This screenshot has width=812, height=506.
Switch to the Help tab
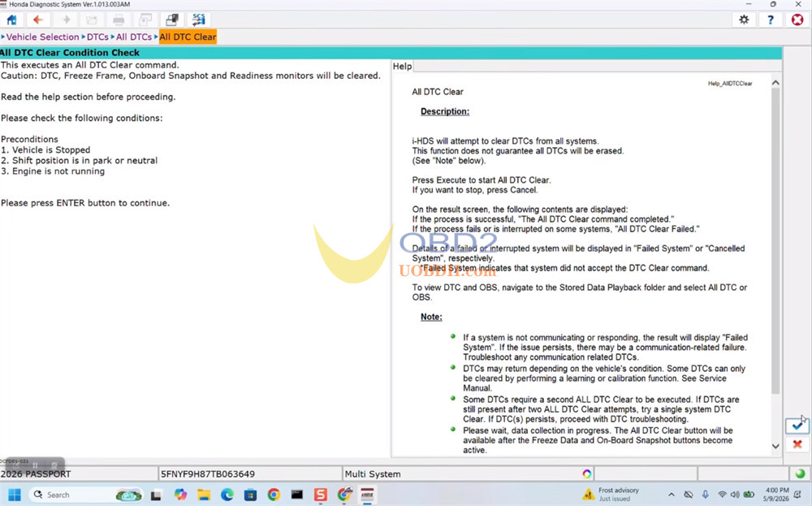(x=402, y=66)
